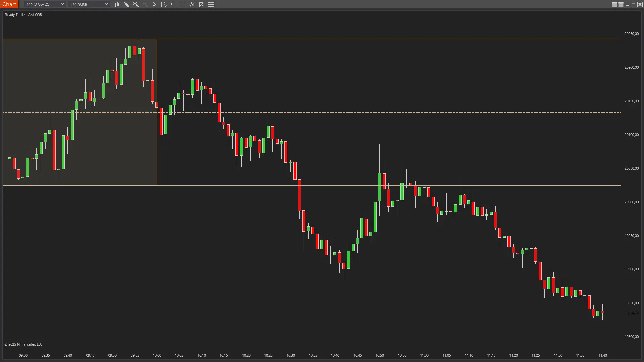Screen dimensions: 644x362
Task: Click the 20250,00 price axis label
Action: pos(631,34)
